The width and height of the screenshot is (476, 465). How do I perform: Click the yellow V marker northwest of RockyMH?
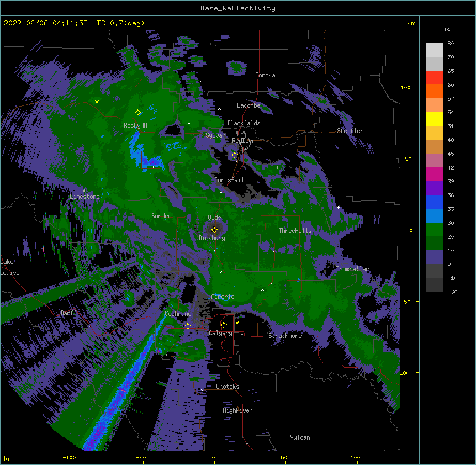(x=97, y=102)
